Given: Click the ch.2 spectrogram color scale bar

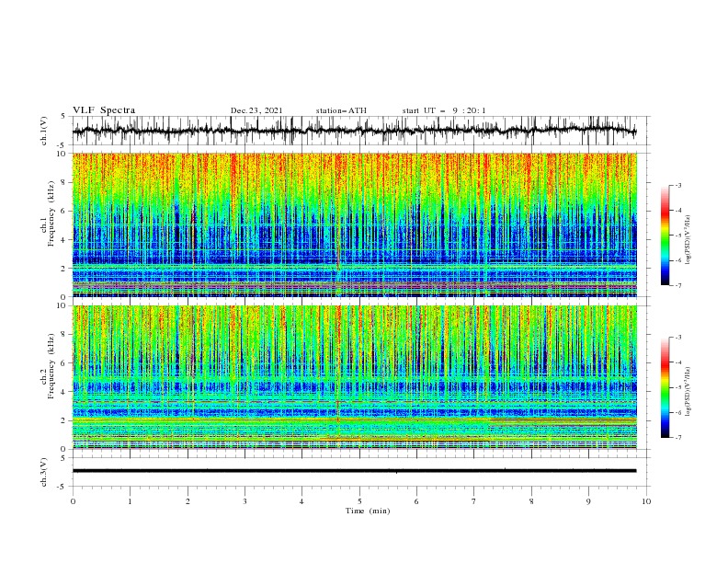Looking at the screenshot, I should pos(665,387).
